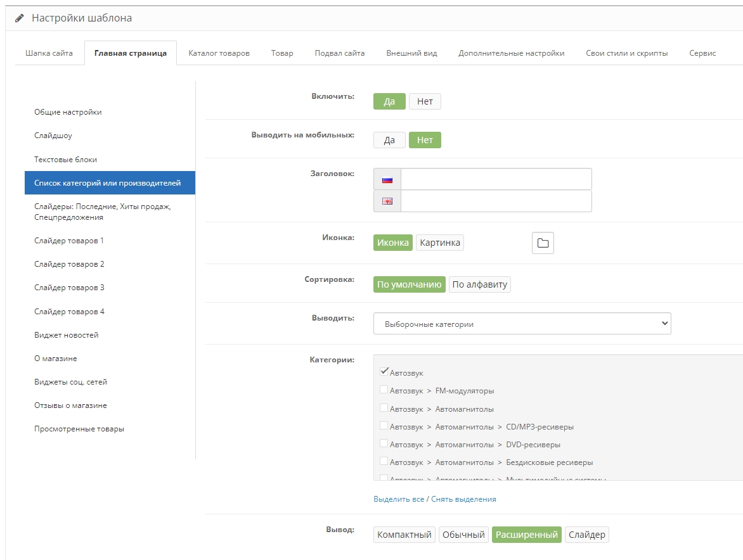Click the Russian Заголовок text field
743x560 pixels.
[x=496, y=179]
